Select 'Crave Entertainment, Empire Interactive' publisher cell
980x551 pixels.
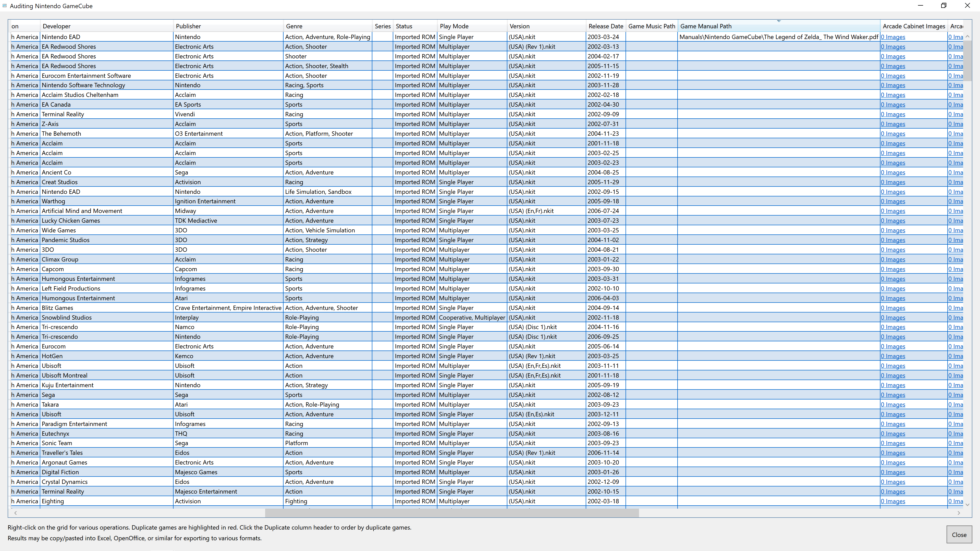pyautogui.click(x=228, y=308)
